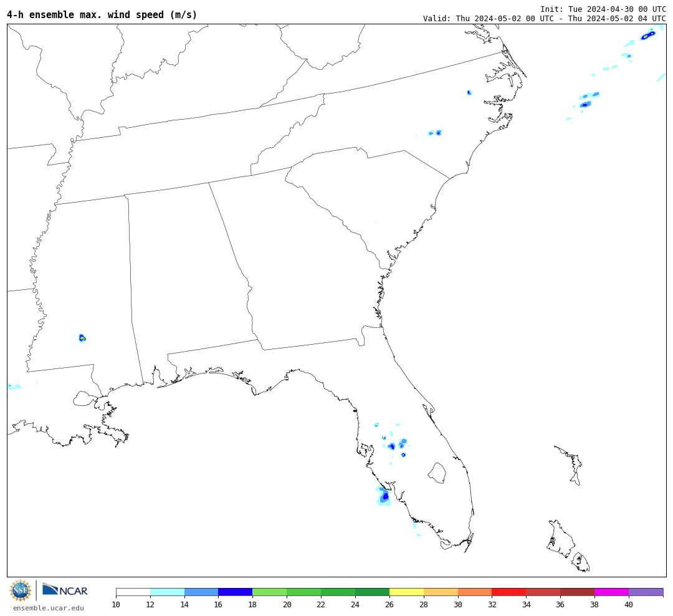673x616 pixels.
Task: Select the orange 30-32 colorbar swatch
Action: (475, 592)
